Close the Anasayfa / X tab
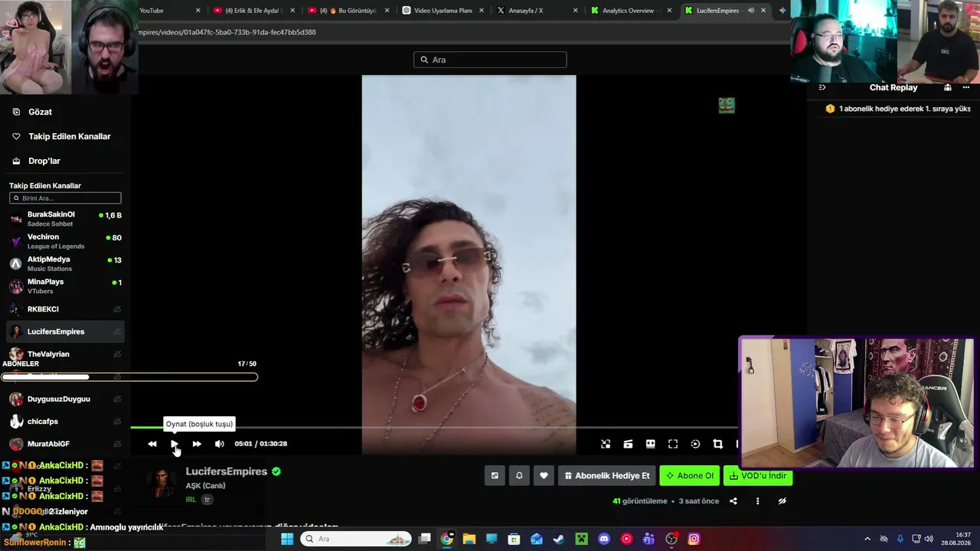This screenshot has width=980, height=551. tap(576, 11)
